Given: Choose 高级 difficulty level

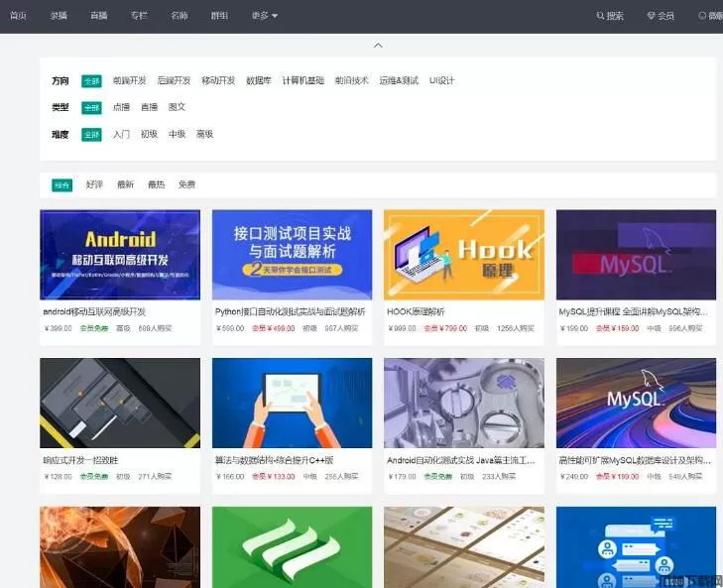Looking at the screenshot, I should coord(204,134).
